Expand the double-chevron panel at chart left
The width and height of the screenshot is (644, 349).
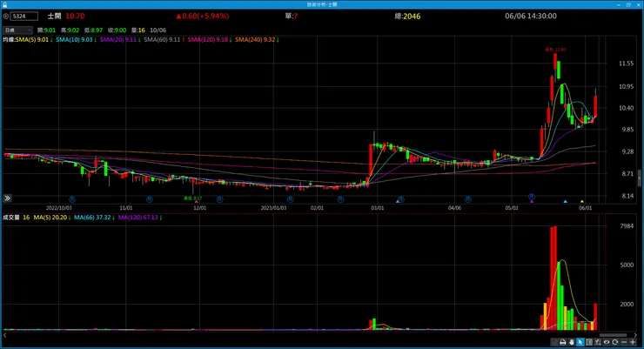[7, 198]
